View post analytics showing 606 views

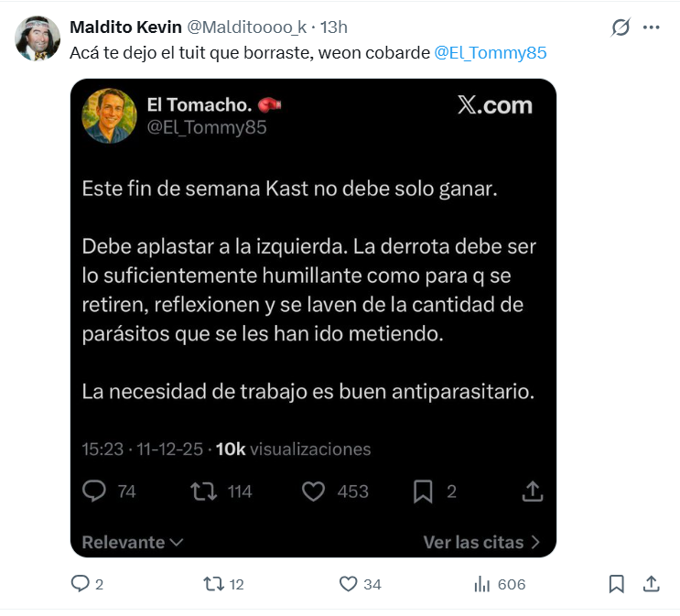[481, 583]
